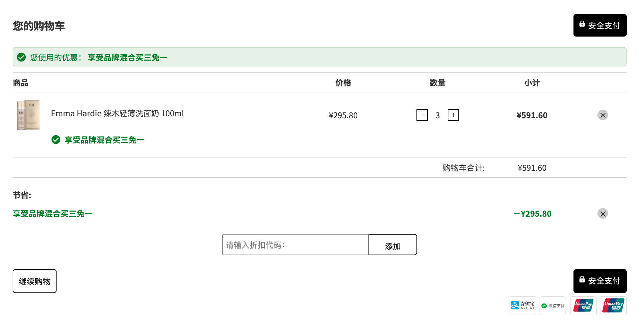Click the subtotal ¥591.60 in product row
644x321 pixels.
pos(532,115)
